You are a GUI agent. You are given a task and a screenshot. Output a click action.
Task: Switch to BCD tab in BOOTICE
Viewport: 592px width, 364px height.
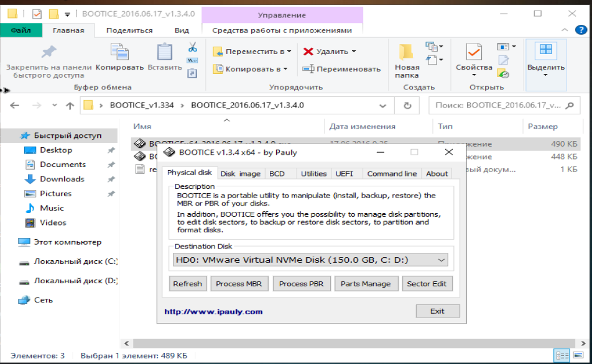point(277,173)
